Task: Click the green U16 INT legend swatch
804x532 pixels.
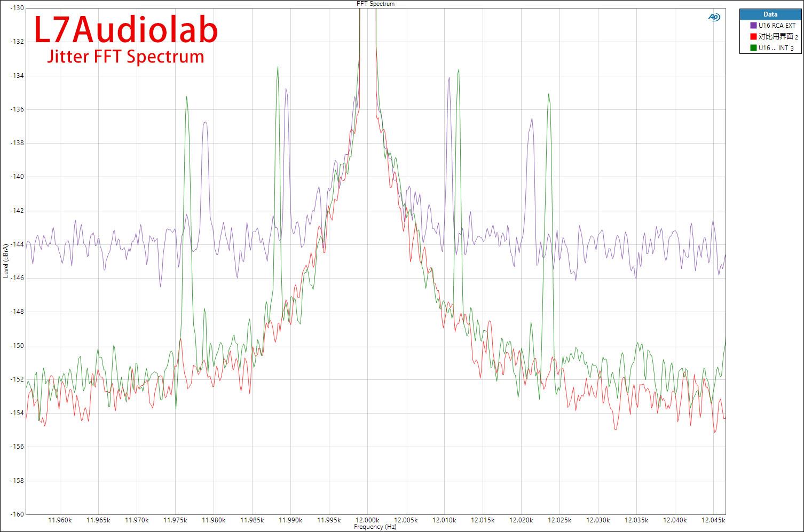Action: point(754,48)
